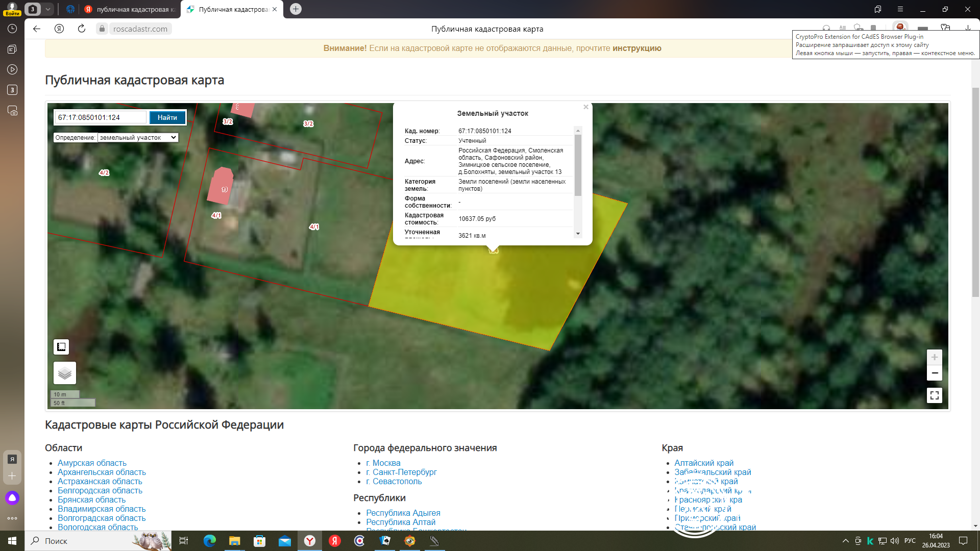This screenshot has height=551, width=980.
Task: Open the Астраханская область link
Action: pyautogui.click(x=100, y=481)
